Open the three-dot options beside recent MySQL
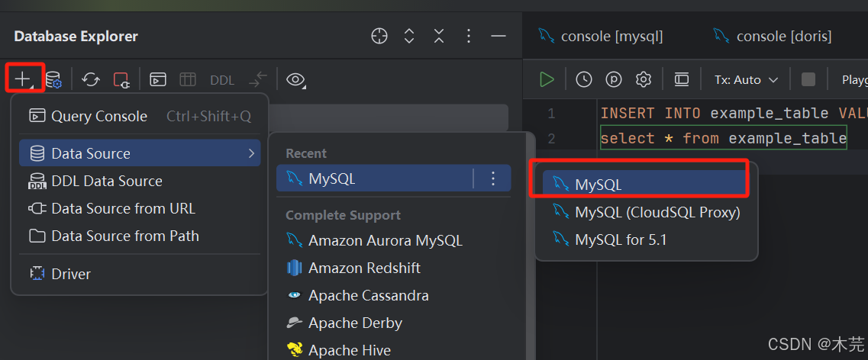Screen dimensions: 868x360 pos(492,178)
